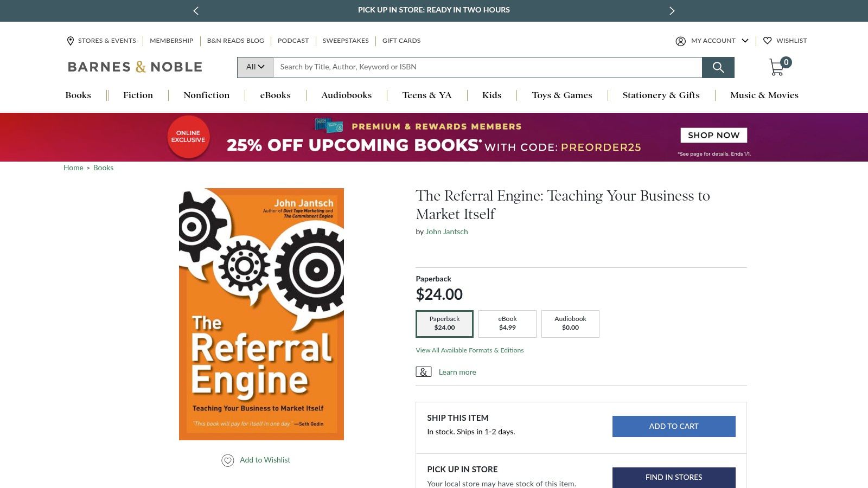868x488 pixels.
Task: Keep Paperback format selected
Action: click(x=444, y=323)
